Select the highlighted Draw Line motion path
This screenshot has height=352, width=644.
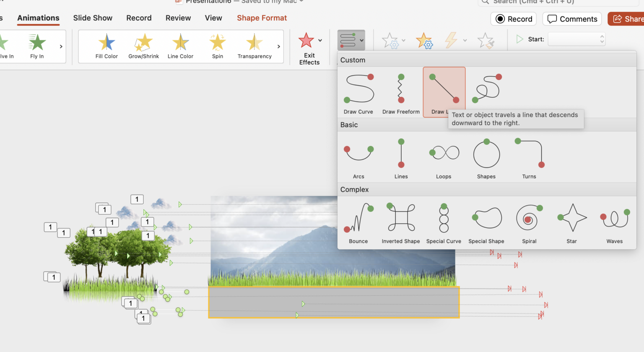coord(444,92)
